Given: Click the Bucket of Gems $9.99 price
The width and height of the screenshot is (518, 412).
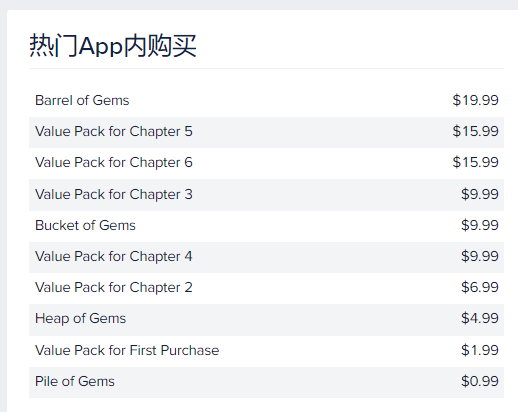Looking at the screenshot, I should pyautogui.click(x=480, y=225).
